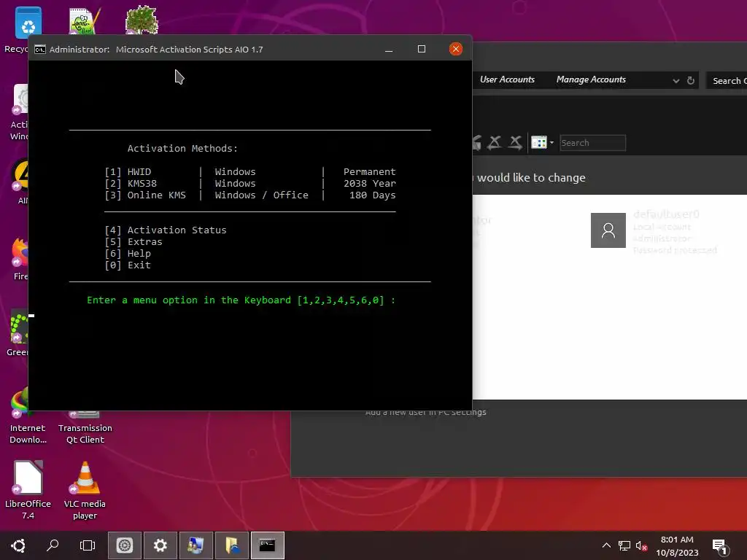Click the '[1] HWID' menu line

tap(249, 172)
